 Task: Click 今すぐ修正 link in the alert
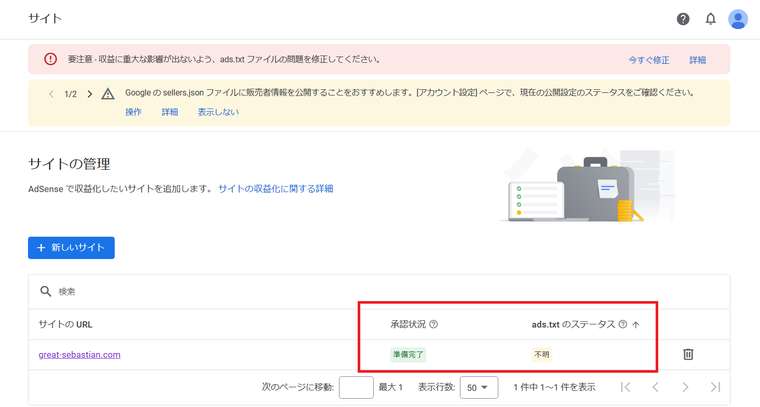pyautogui.click(x=649, y=60)
